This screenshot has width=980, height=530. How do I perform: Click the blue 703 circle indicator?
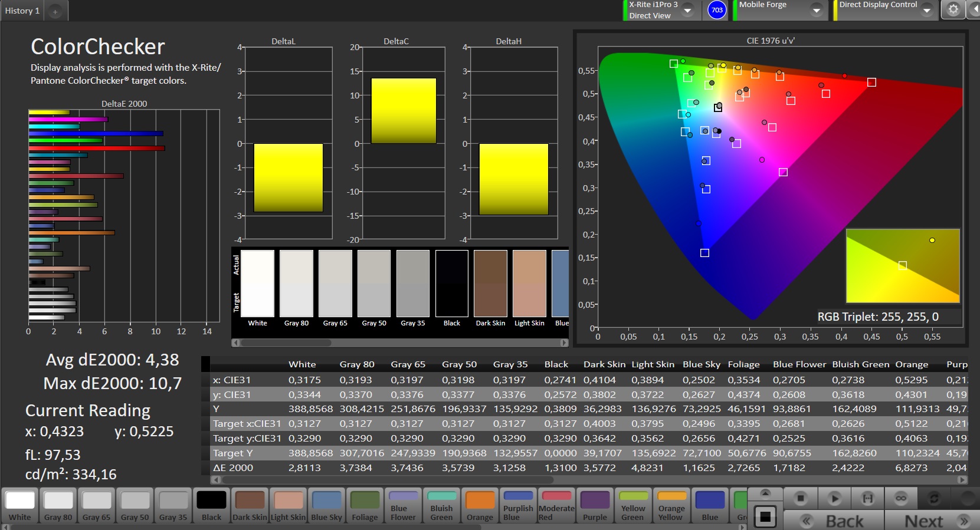(717, 10)
